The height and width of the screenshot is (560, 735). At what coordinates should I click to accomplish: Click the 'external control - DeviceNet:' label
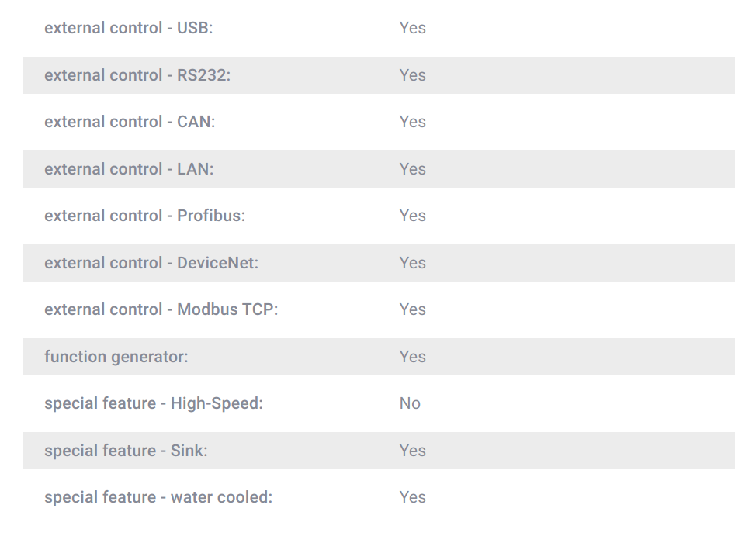pos(151,263)
